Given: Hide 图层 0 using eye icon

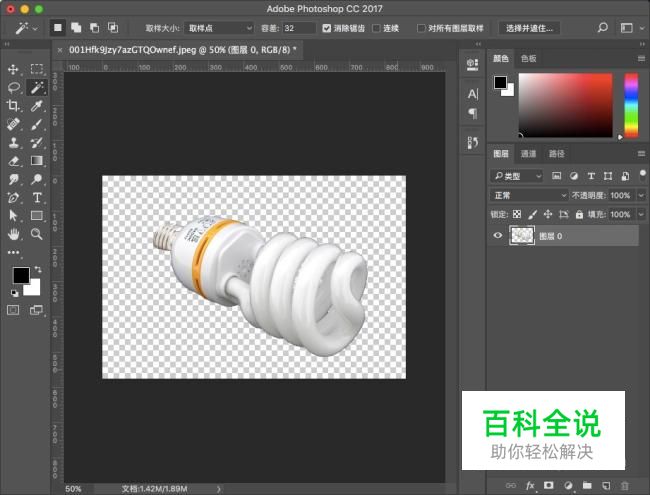Looking at the screenshot, I should 498,236.
